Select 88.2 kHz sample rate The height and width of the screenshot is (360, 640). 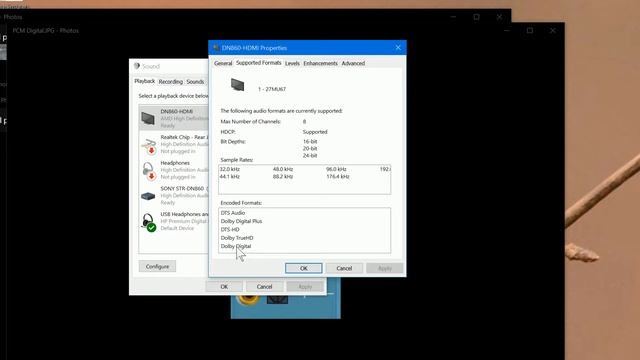[x=283, y=176]
